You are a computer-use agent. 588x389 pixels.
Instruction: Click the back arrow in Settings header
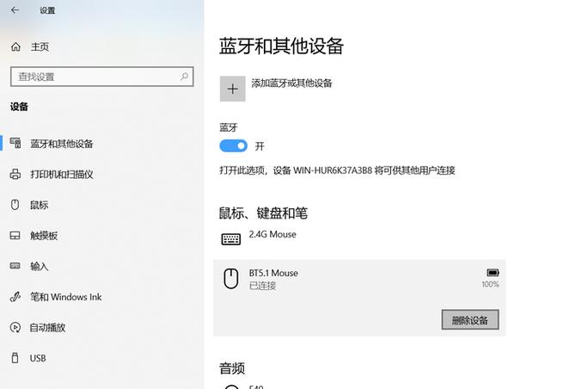[x=15, y=10]
